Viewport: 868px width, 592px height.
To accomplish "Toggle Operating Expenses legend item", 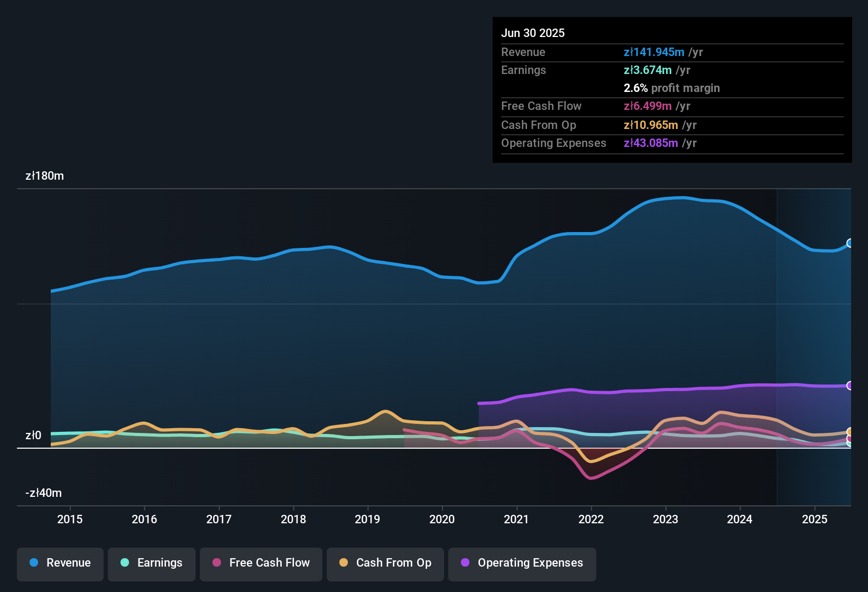I will pyautogui.click(x=522, y=563).
